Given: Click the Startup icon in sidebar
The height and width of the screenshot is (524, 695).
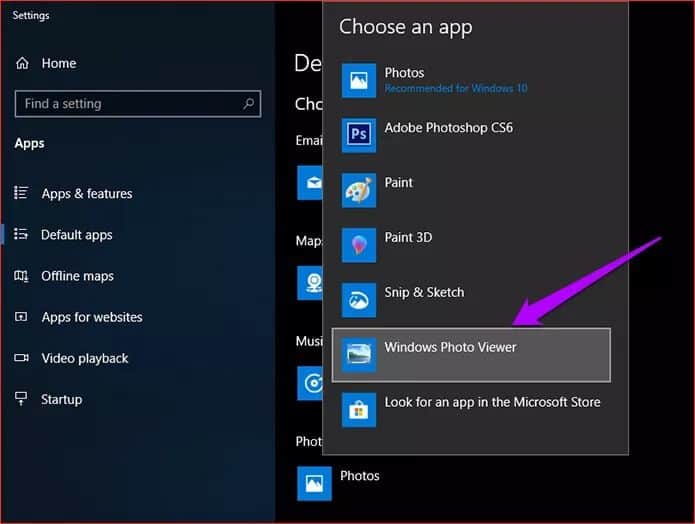Looking at the screenshot, I should click(x=21, y=399).
